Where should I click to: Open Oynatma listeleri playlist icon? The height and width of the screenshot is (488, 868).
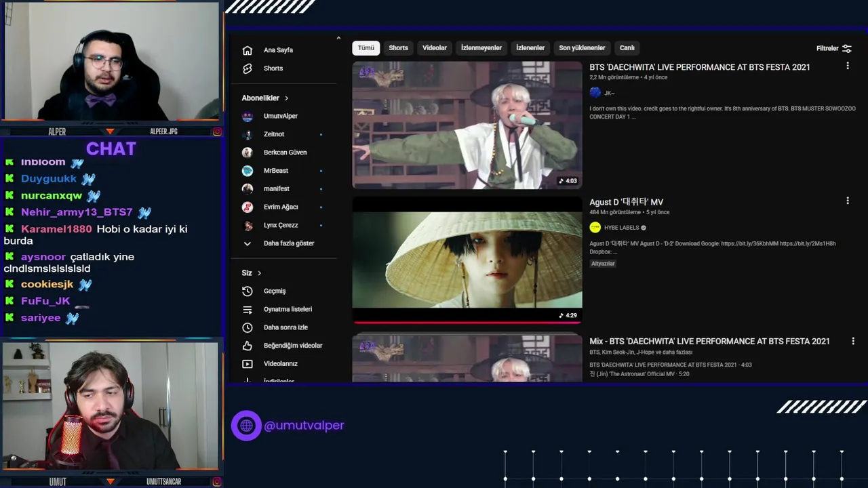point(248,309)
